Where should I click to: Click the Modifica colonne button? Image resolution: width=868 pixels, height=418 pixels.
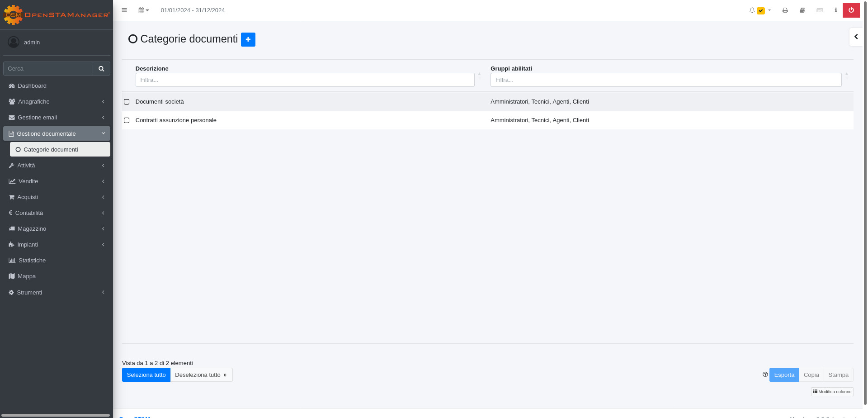coord(832,392)
